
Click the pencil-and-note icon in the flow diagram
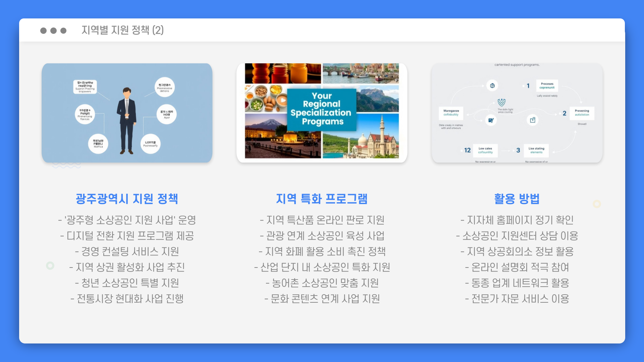click(491, 120)
